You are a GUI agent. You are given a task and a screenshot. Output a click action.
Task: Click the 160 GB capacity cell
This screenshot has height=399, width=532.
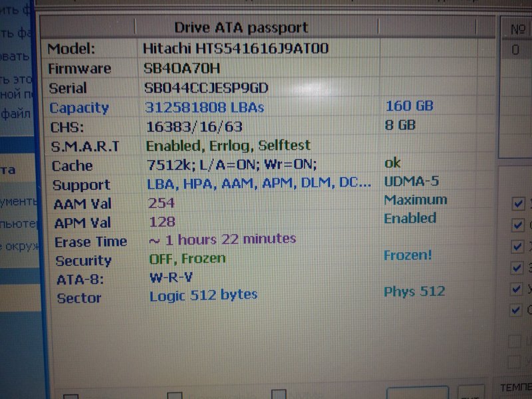click(x=410, y=106)
